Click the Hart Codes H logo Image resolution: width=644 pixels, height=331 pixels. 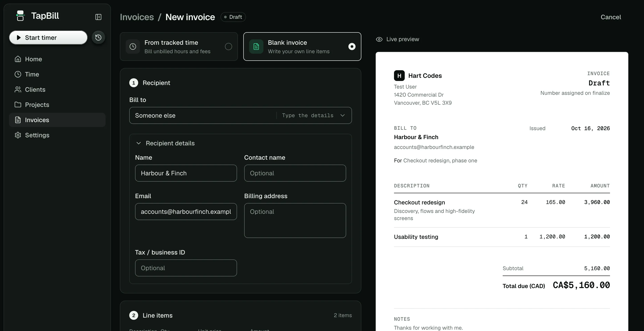tap(399, 76)
